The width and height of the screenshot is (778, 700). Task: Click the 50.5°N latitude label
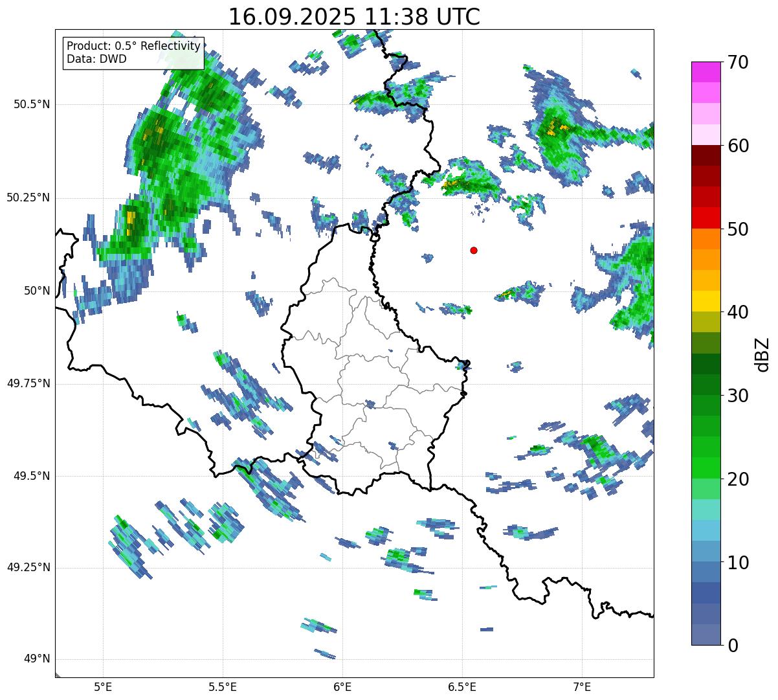pyautogui.click(x=32, y=104)
